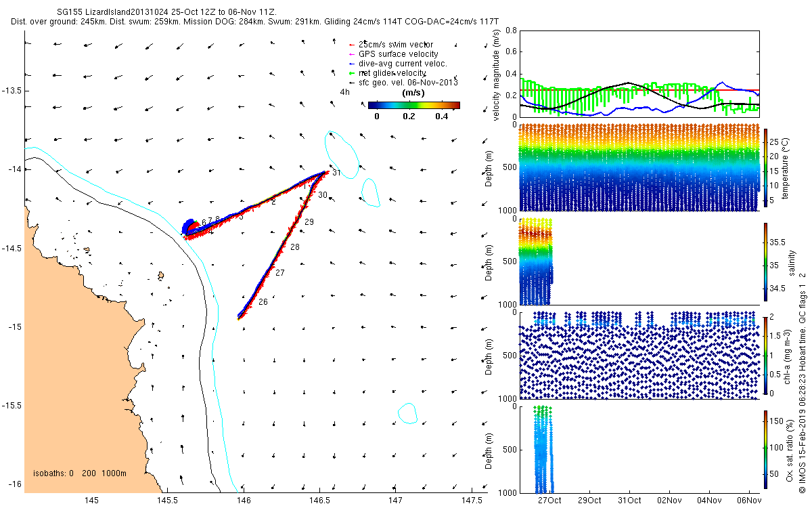
Task: Click the temperature depth section plot
Action: pos(639,167)
